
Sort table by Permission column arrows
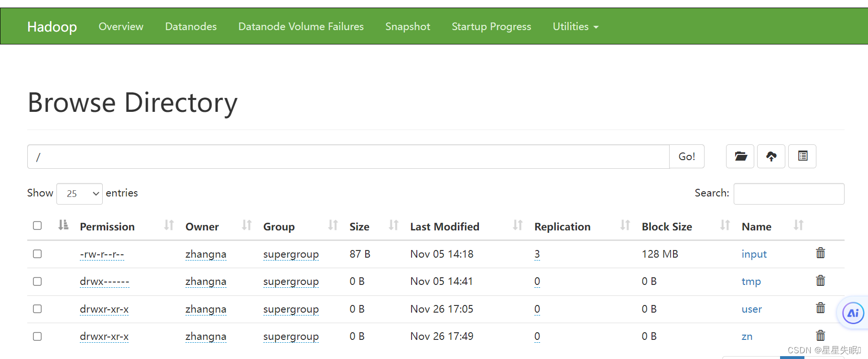click(169, 225)
